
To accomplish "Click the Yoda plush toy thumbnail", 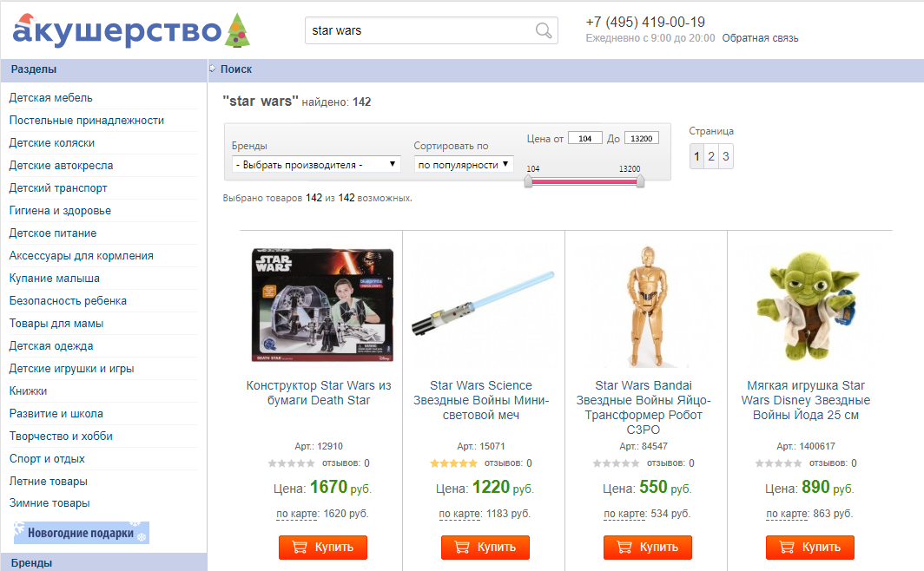I will (806, 306).
